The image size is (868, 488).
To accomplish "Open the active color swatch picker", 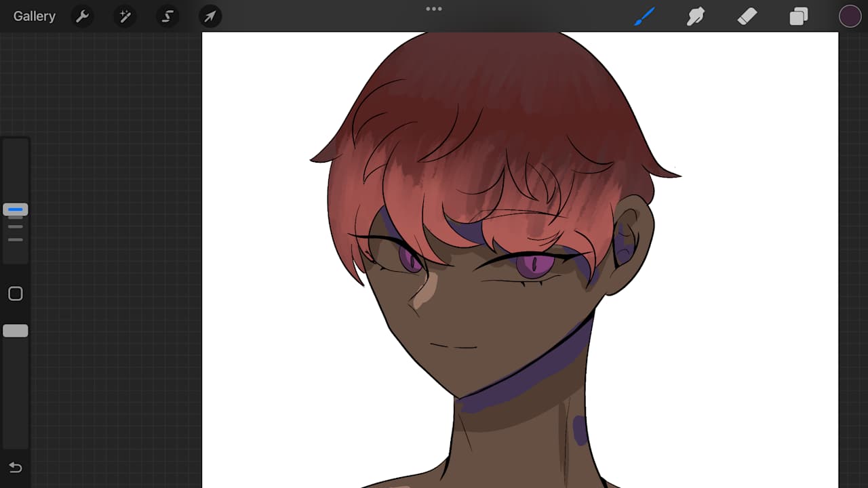I will pos(850,16).
